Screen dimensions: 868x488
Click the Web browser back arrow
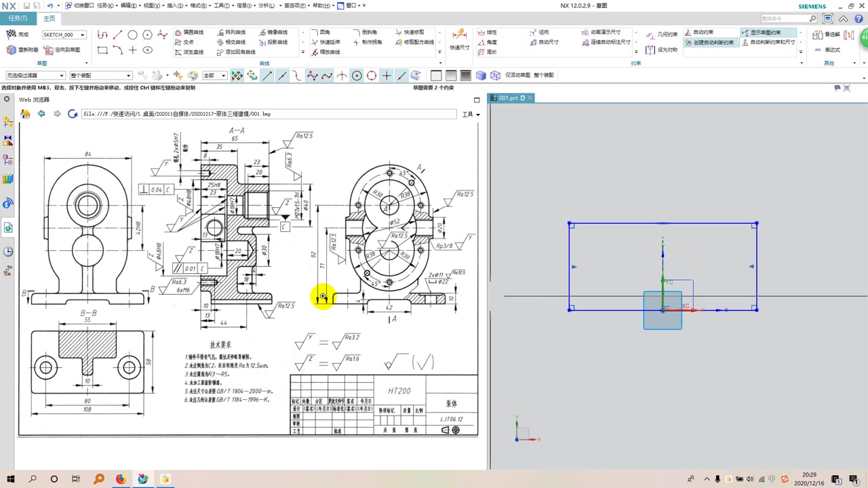pyautogui.click(x=41, y=114)
